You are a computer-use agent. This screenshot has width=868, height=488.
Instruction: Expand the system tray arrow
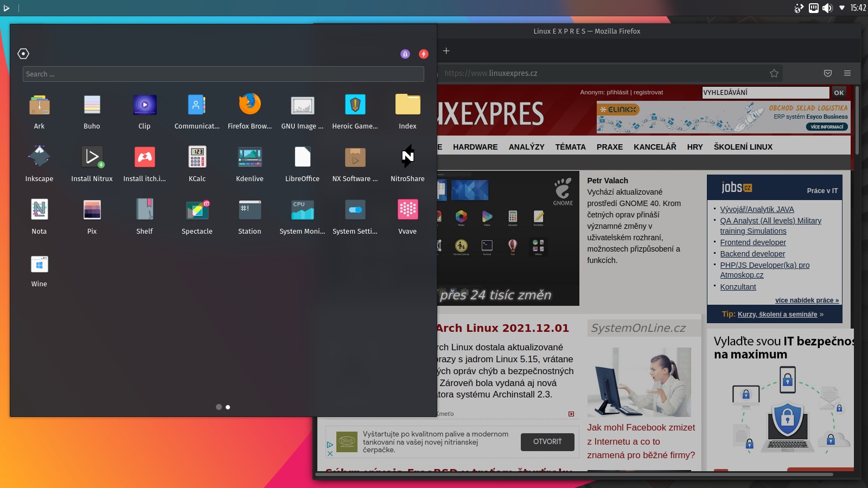(x=842, y=8)
